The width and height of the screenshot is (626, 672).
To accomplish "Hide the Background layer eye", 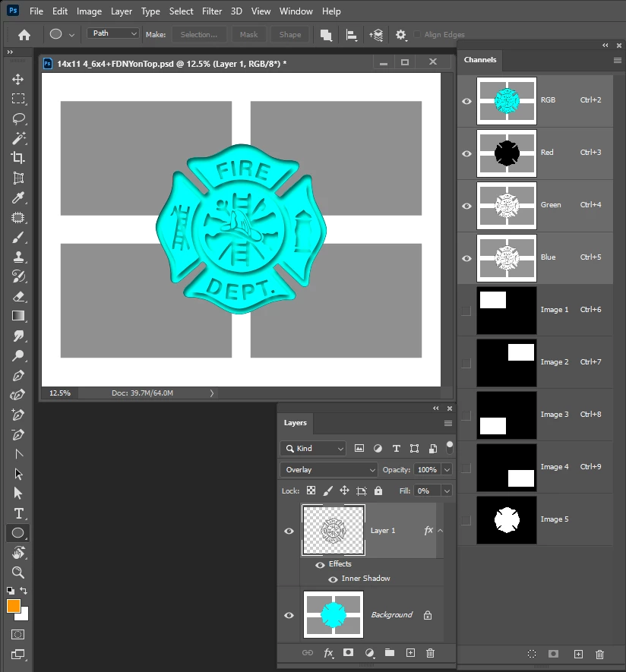I will coord(289,615).
